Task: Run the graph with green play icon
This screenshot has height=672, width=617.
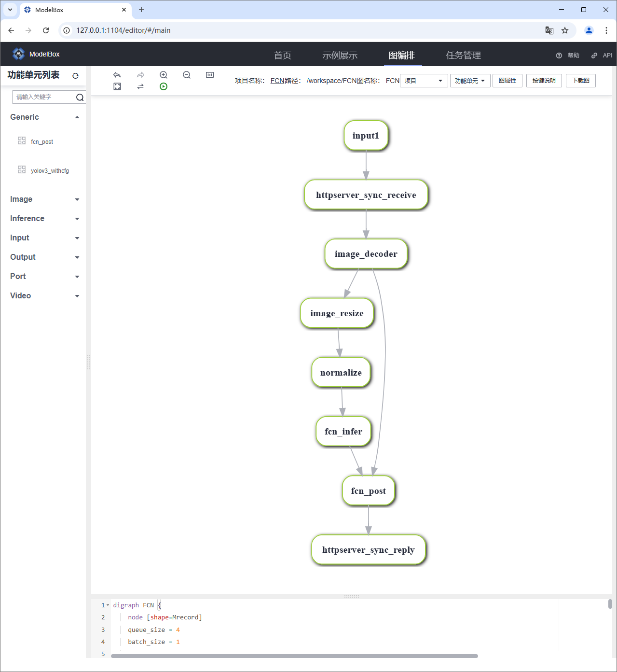Action: pyautogui.click(x=164, y=86)
